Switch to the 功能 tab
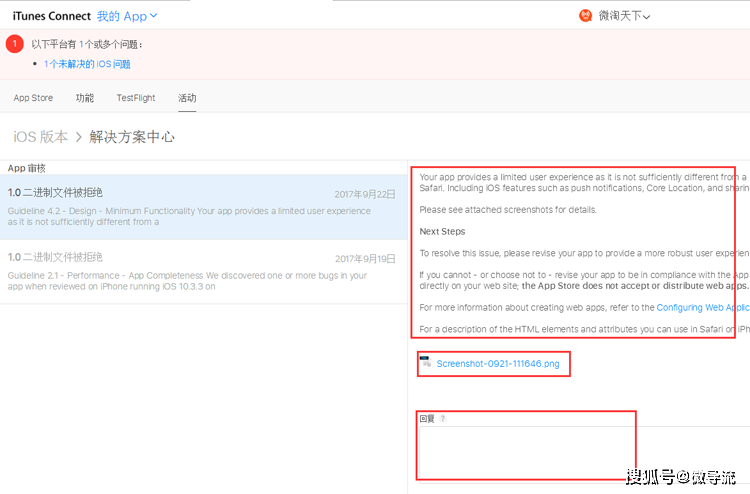The height and width of the screenshot is (494, 750). click(85, 98)
